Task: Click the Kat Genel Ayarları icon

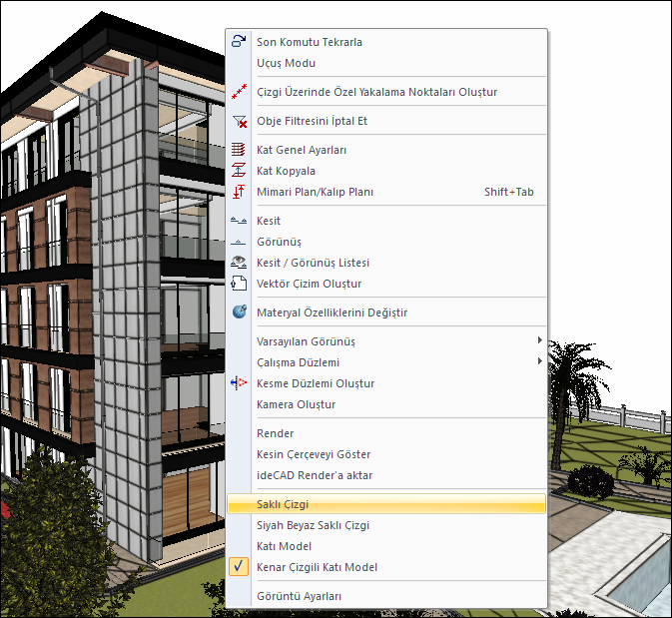Action: point(239,150)
